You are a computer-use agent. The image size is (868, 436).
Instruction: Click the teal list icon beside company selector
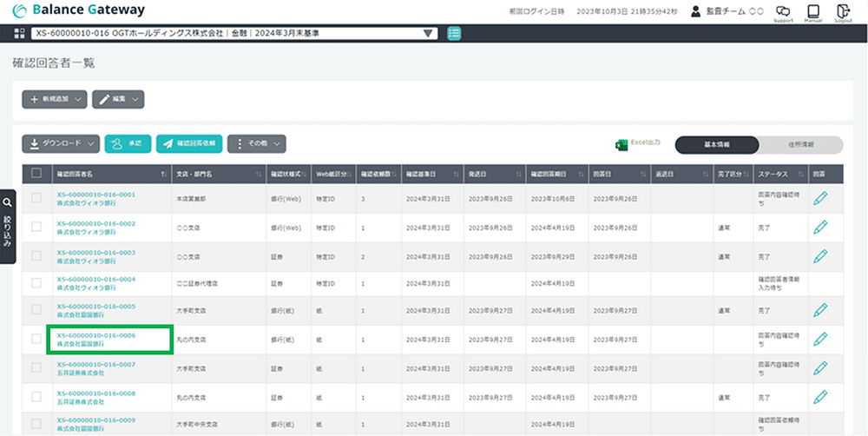(454, 34)
